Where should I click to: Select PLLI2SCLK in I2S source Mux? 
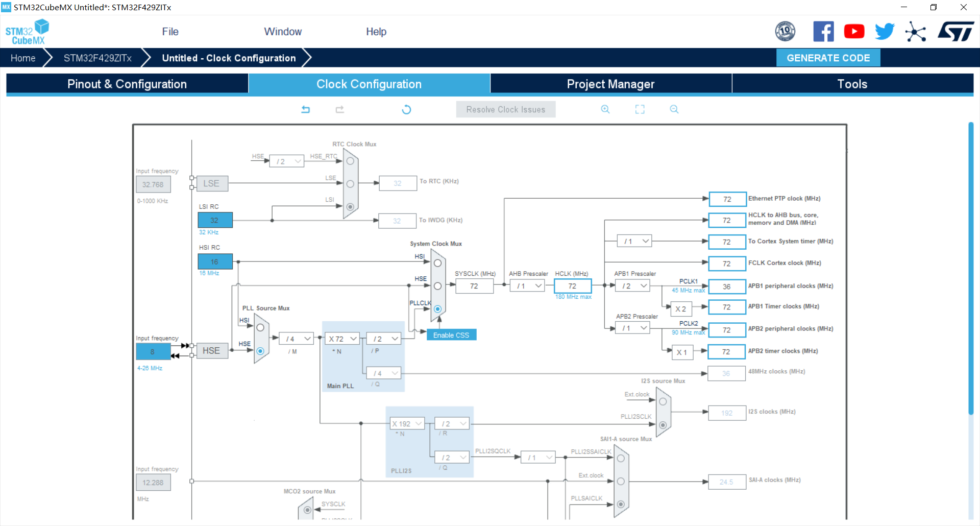pyautogui.click(x=663, y=425)
